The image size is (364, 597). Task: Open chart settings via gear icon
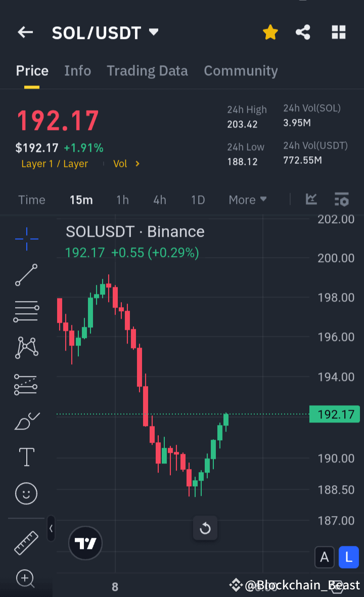tap(342, 199)
